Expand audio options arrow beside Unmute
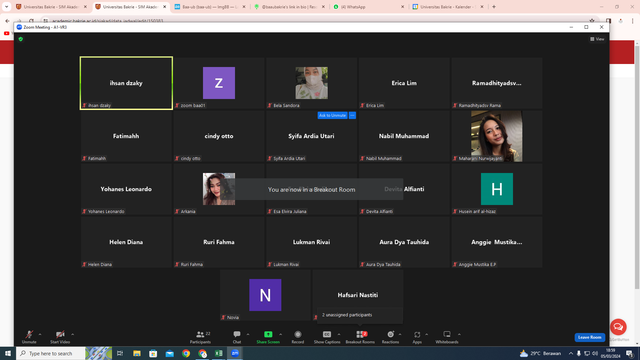This screenshot has width=640, height=360. click(40, 334)
